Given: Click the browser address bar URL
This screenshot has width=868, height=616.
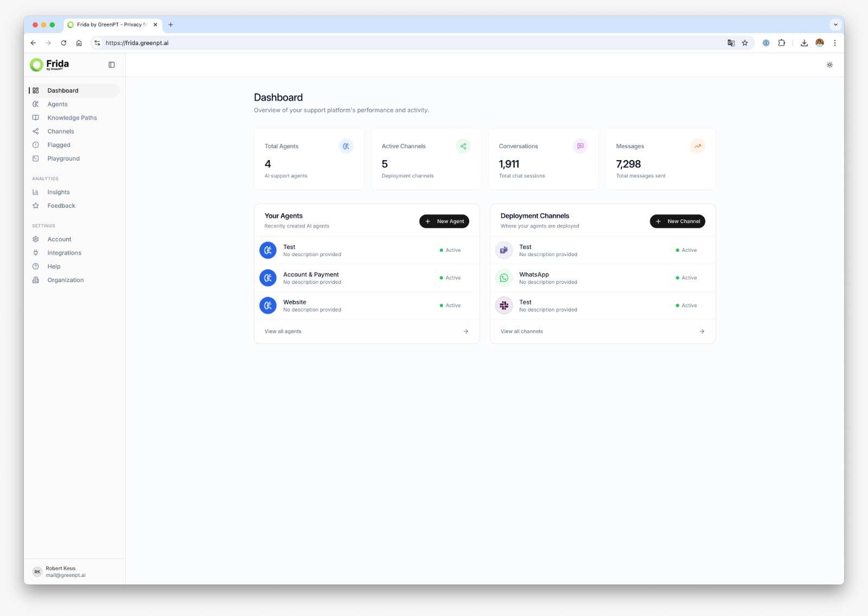Looking at the screenshot, I should coord(137,43).
